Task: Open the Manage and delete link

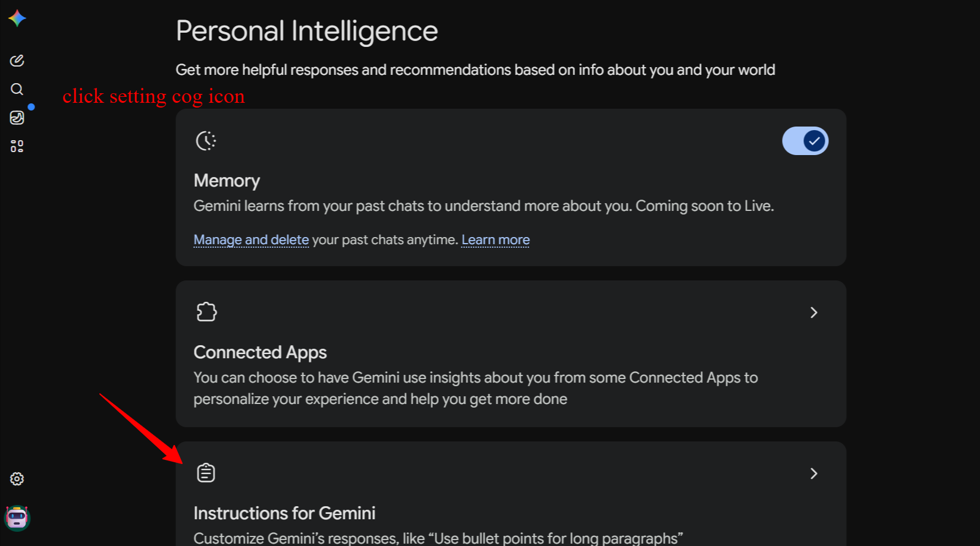Action: point(251,239)
